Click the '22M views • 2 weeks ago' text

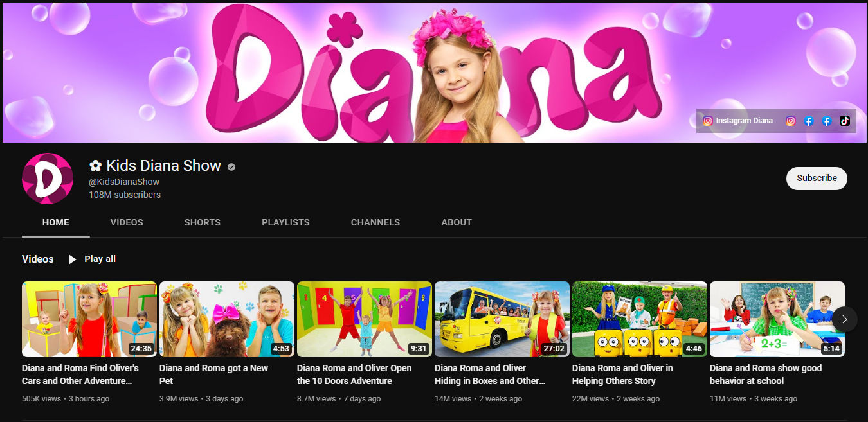click(x=615, y=399)
